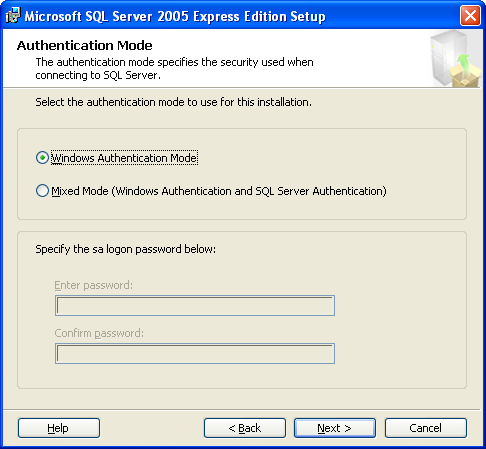The height and width of the screenshot is (449, 486).
Task: Select Windows Authentication Mode radio button
Action: pyautogui.click(x=42, y=158)
